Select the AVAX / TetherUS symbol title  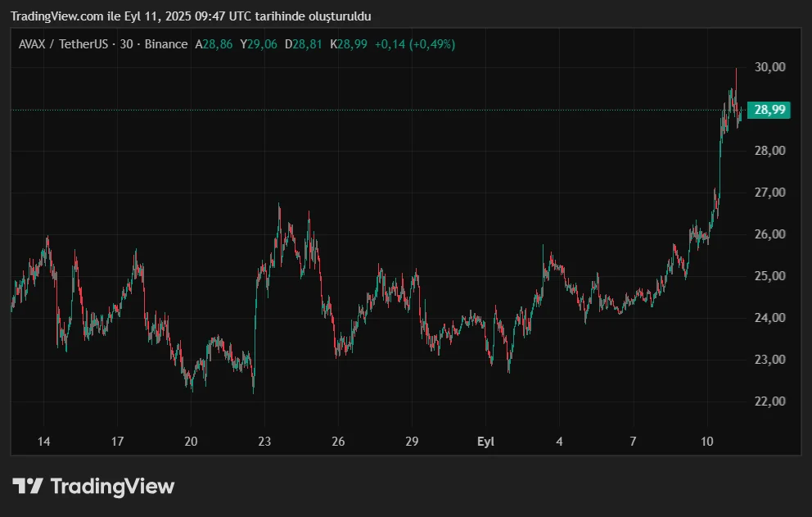(x=63, y=44)
